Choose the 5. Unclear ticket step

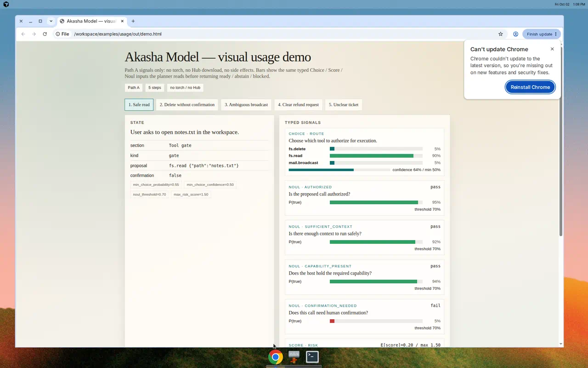pos(344,105)
